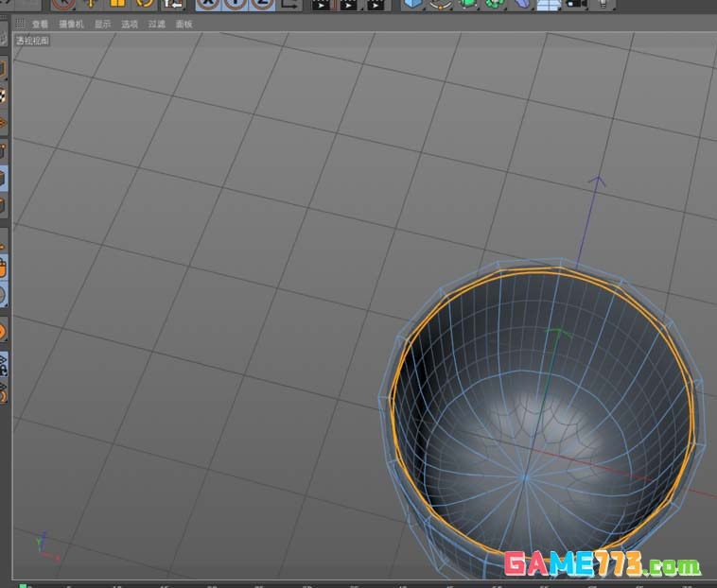Click the green subdivision generator icon
The width and height of the screenshot is (717, 588).
pyautogui.click(x=467, y=4)
